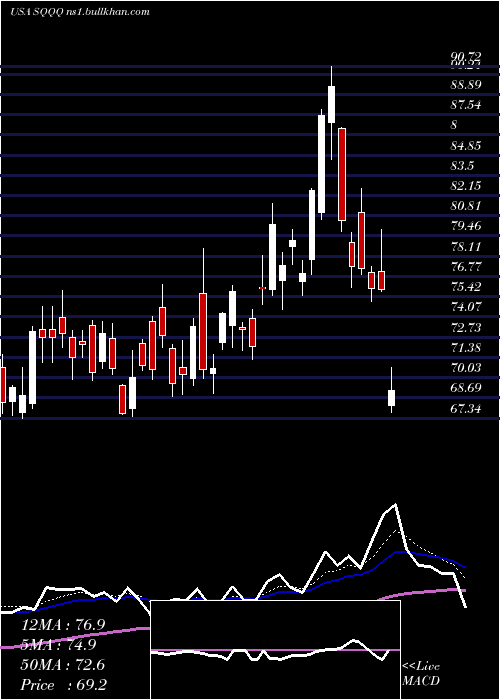The width and height of the screenshot is (500, 700).
Task: Click the 90.72 price level label
Action: click(x=466, y=57)
